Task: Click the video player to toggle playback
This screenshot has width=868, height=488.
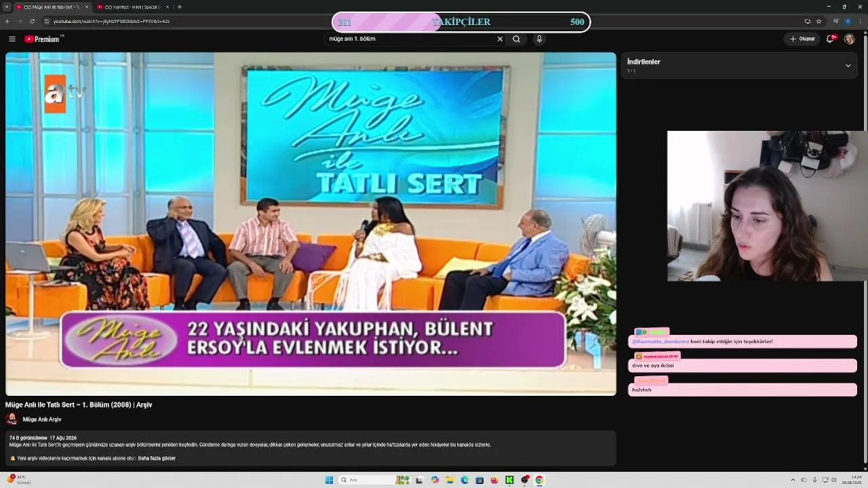Action: click(x=311, y=224)
